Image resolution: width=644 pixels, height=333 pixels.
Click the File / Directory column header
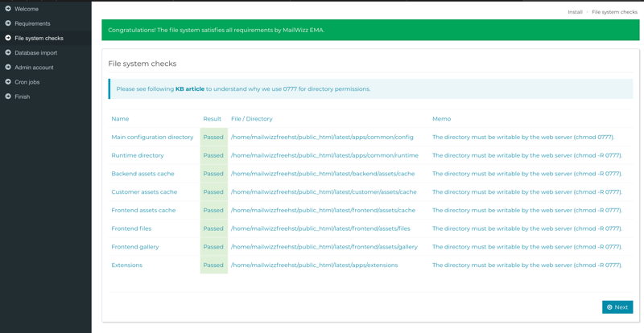point(251,119)
